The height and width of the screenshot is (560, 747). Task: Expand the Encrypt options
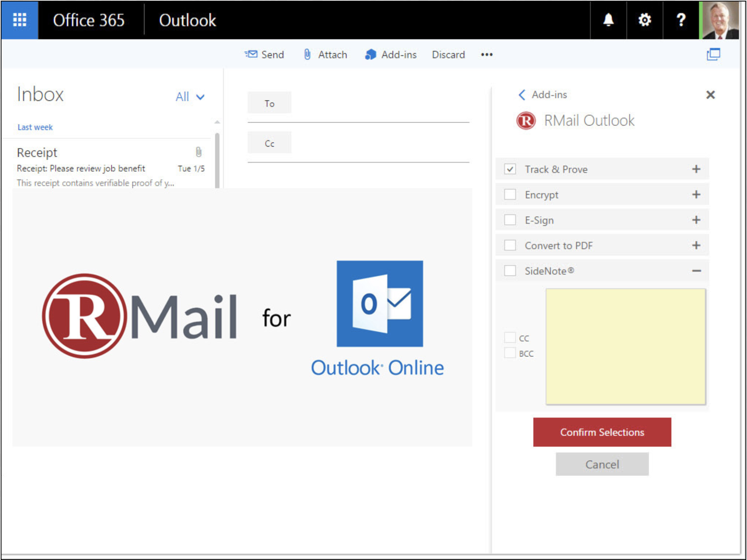[x=696, y=194]
